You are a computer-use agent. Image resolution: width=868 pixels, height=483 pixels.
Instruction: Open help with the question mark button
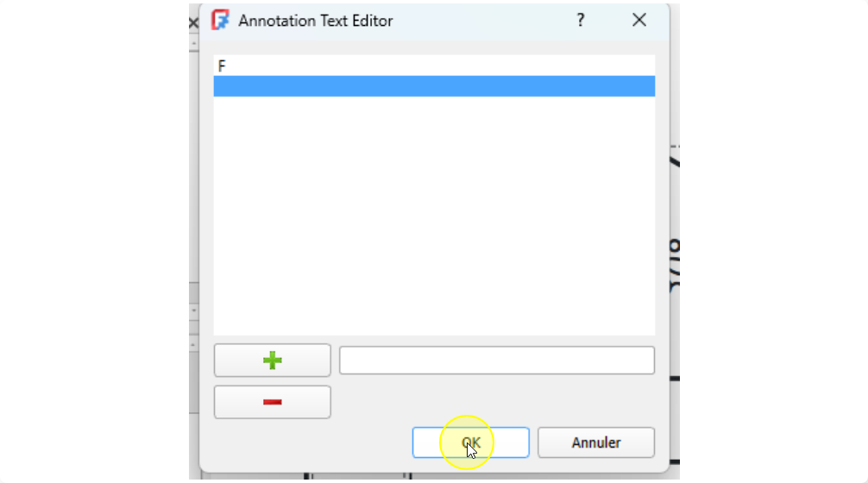pyautogui.click(x=580, y=21)
